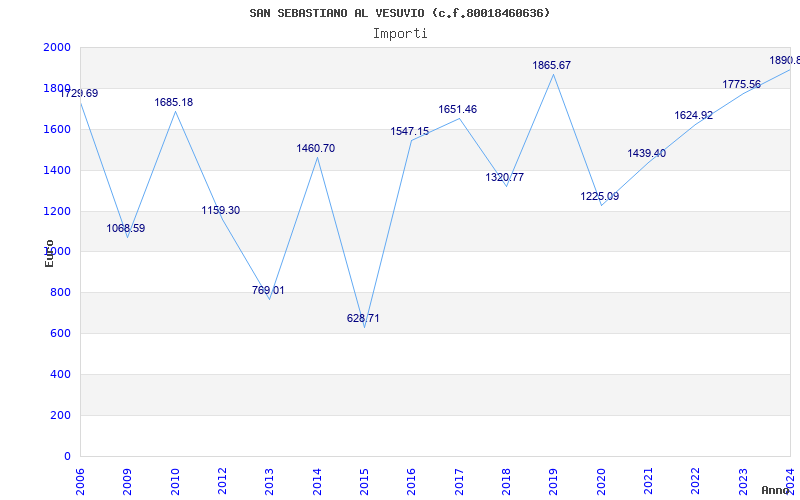Click x-axis year 2010

tap(175, 481)
